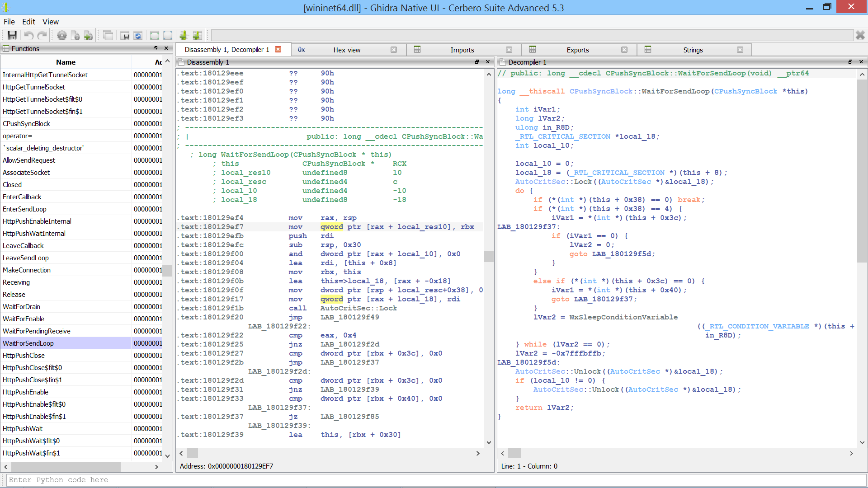
Task: Clear the toolbar input with X icon
Action: tap(860, 35)
